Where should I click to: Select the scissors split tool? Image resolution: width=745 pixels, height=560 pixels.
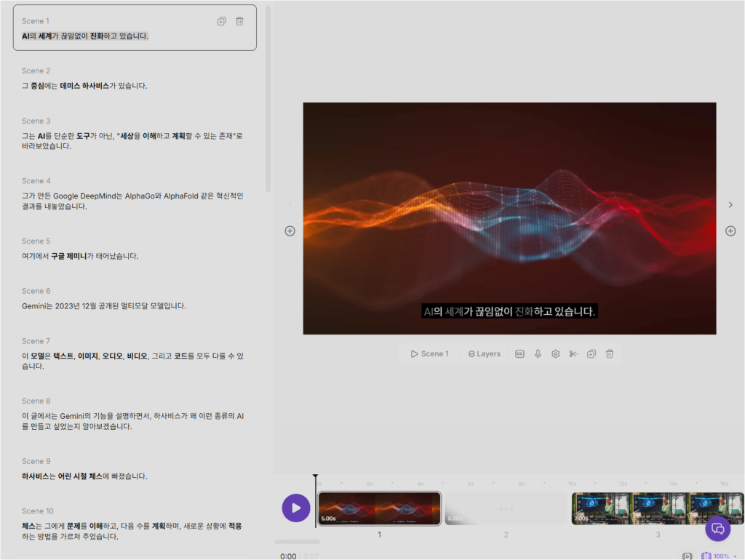[x=573, y=353]
